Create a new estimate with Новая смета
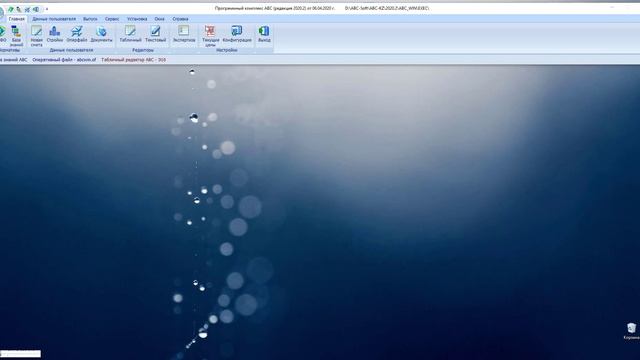This screenshot has height=360, width=640. 36,36
